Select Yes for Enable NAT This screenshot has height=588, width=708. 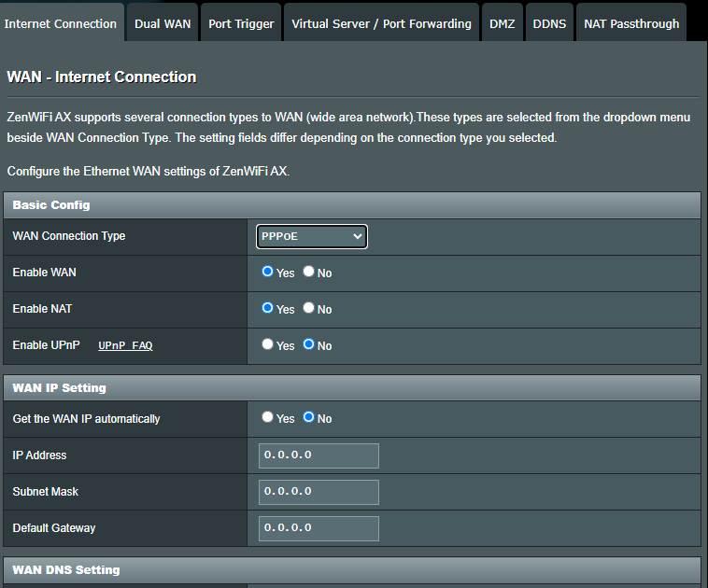(x=267, y=308)
